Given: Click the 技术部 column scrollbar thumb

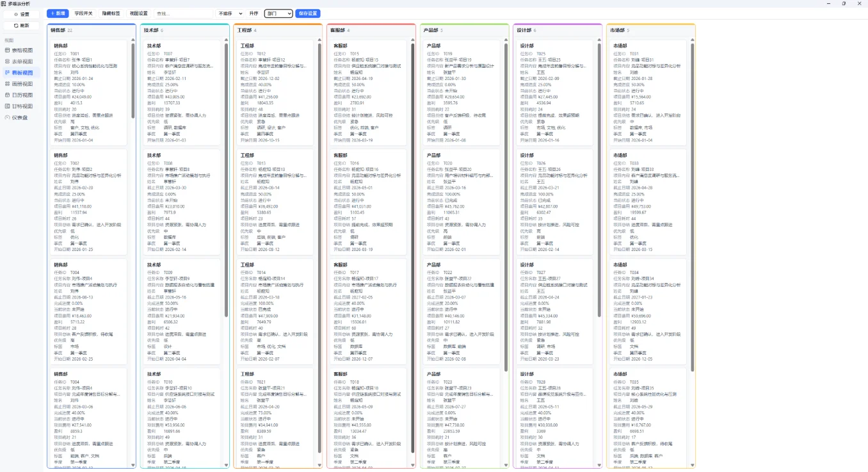Looking at the screenshot, I should point(227,180).
